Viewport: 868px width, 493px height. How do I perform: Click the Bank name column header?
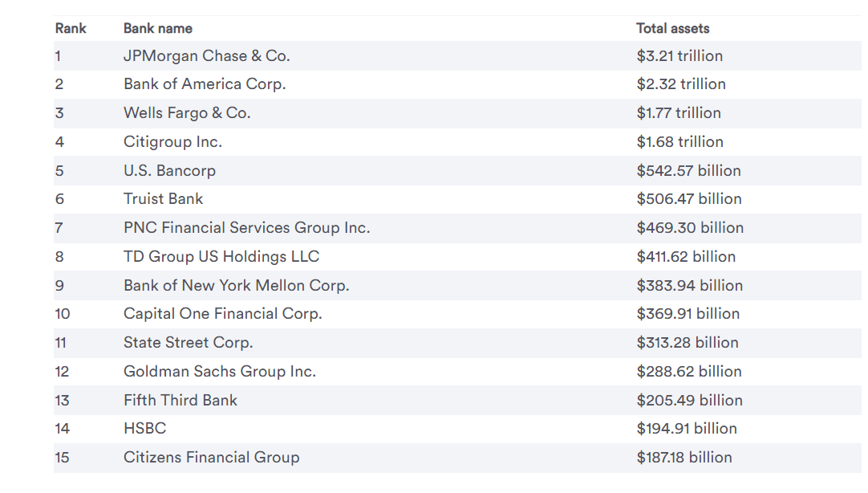(x=158, y=28)
